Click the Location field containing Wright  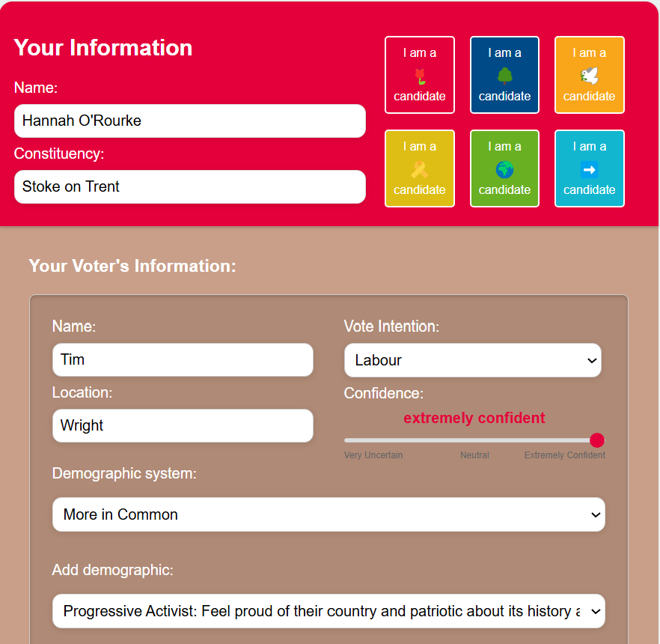(x=183, y=425)
